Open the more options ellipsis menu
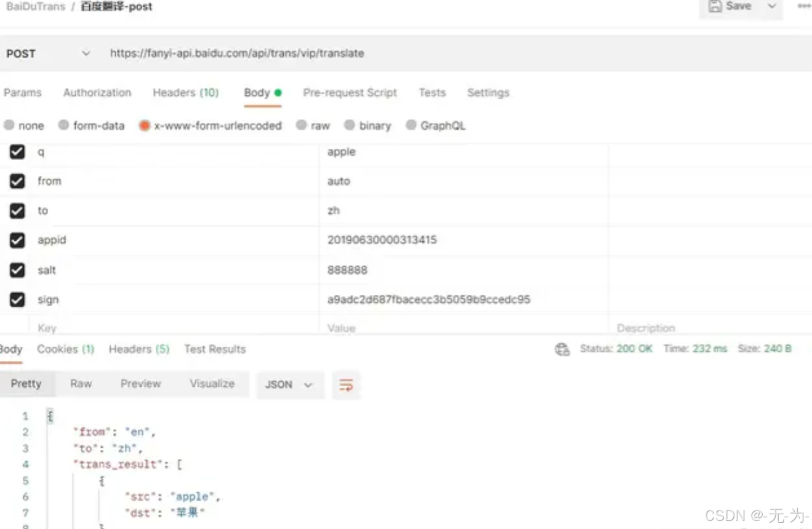This screenshot has height=529, width=812. [x=804, y=6]
